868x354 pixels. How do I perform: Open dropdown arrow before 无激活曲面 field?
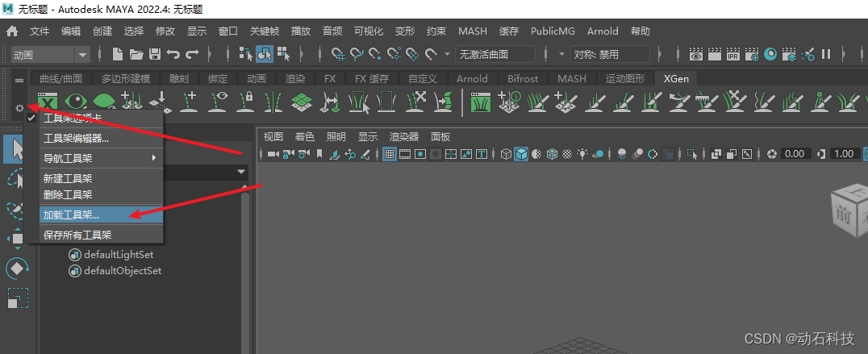coord(447,54)
